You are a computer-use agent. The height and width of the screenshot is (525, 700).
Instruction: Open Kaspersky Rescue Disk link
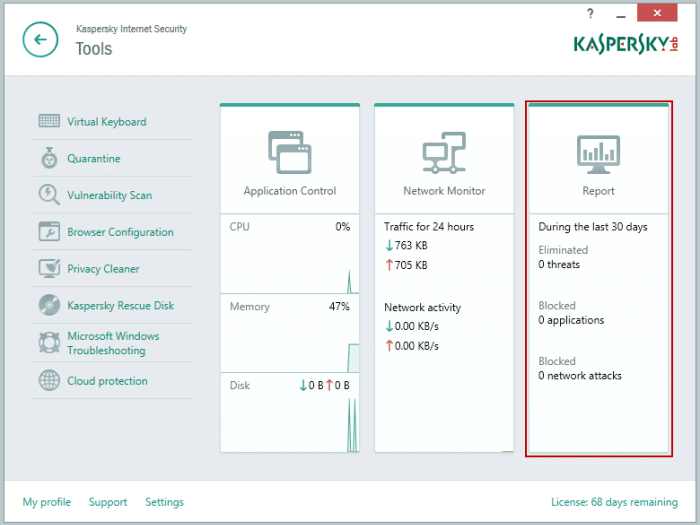click(121, 305)
